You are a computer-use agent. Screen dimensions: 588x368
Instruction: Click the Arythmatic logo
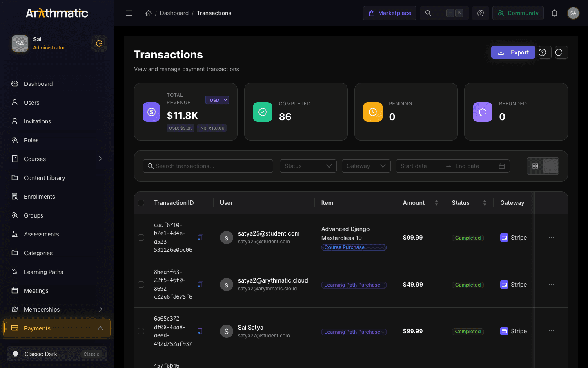pyautogui.click(x=57, y=13)
